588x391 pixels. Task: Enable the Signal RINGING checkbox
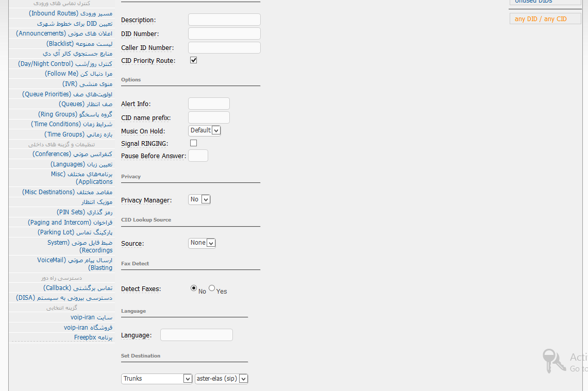pyautogui.click(x=194, y=143)
